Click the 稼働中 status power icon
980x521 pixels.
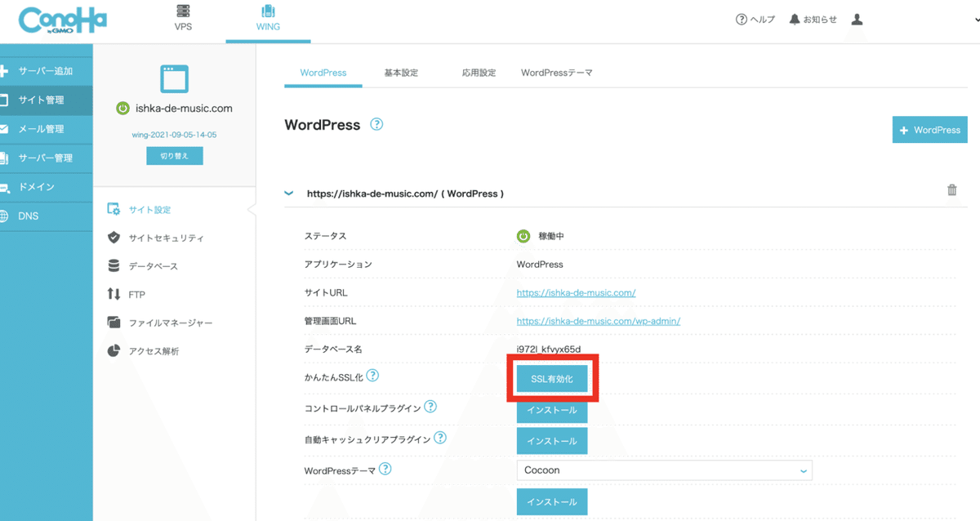coord(523,236)
